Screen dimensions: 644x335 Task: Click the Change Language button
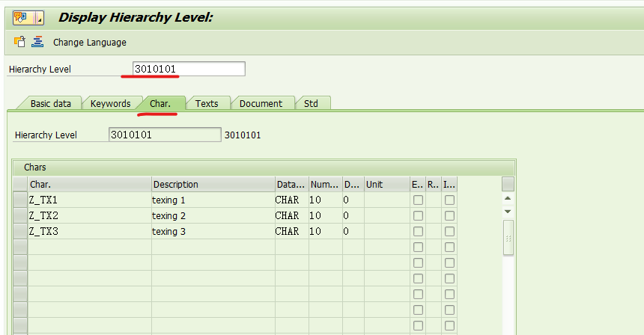point(90,42)
